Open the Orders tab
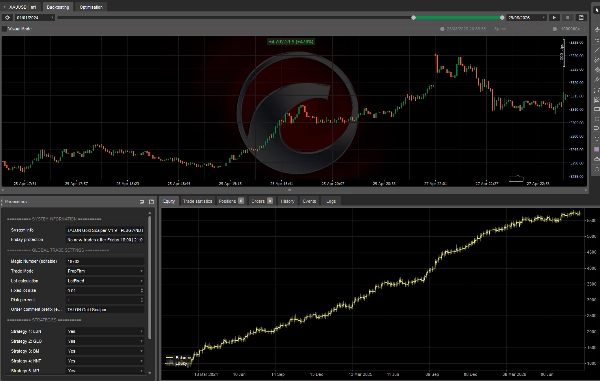600x381 pixels. pos(262,201)
